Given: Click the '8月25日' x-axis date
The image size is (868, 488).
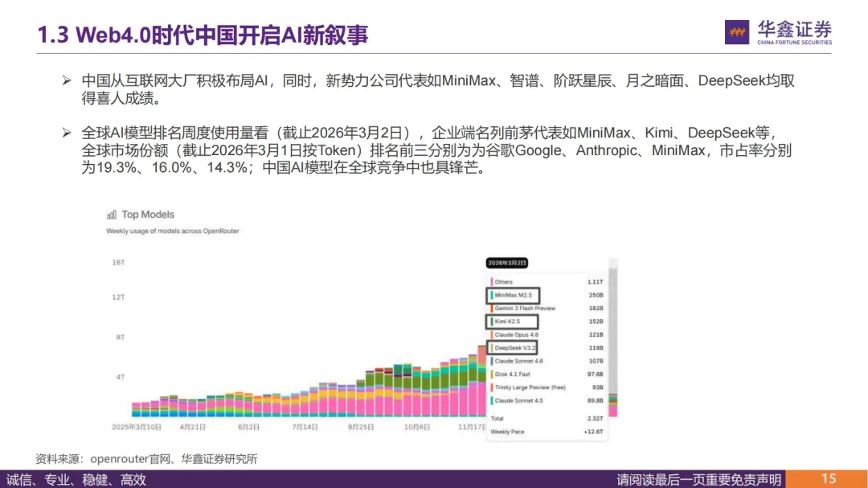Looking at the screenshot, I should coord(361,427).
